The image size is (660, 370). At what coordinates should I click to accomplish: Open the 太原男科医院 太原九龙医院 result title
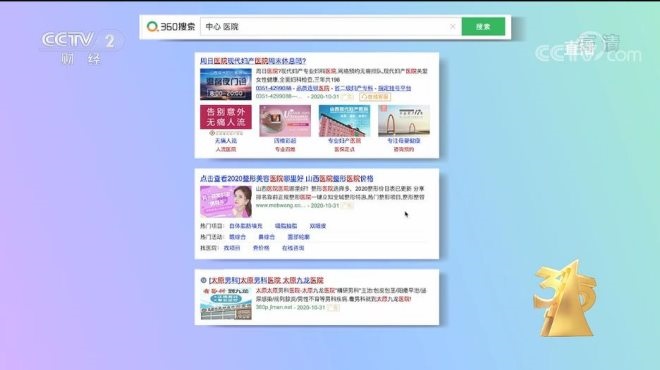pos(266,280)
